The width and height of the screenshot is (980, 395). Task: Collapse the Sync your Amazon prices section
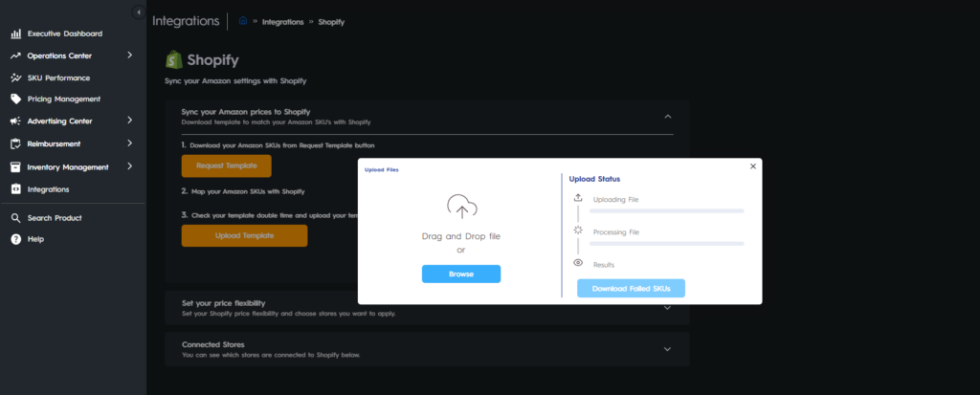(667, 117)
